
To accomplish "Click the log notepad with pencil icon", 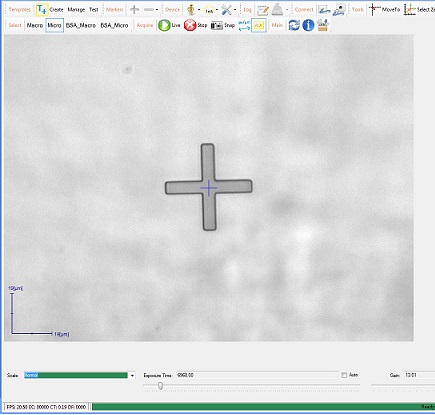I will click(263, 10).
